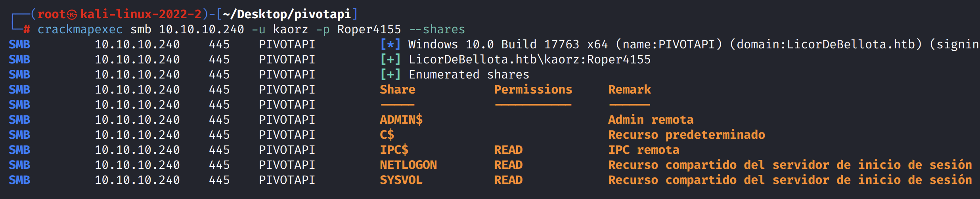The image size is (980, 199).
Task: Click the Share column header
Action: tap(398, 90)
